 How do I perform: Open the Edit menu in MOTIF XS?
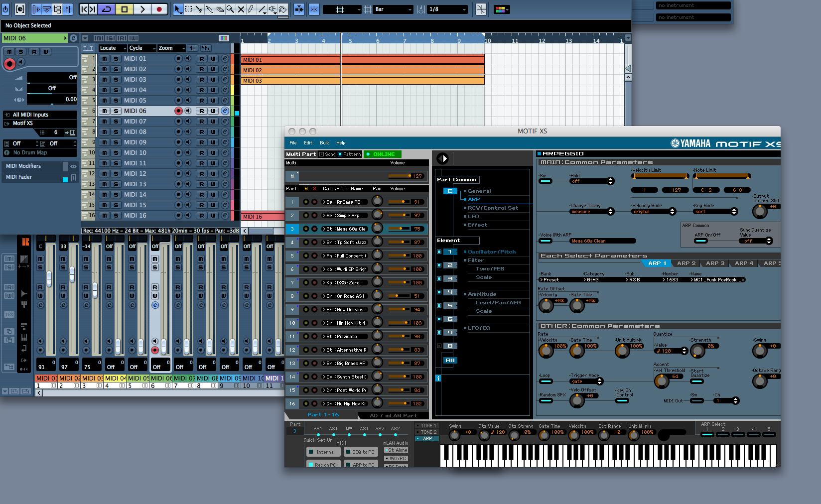pos(308,143)
